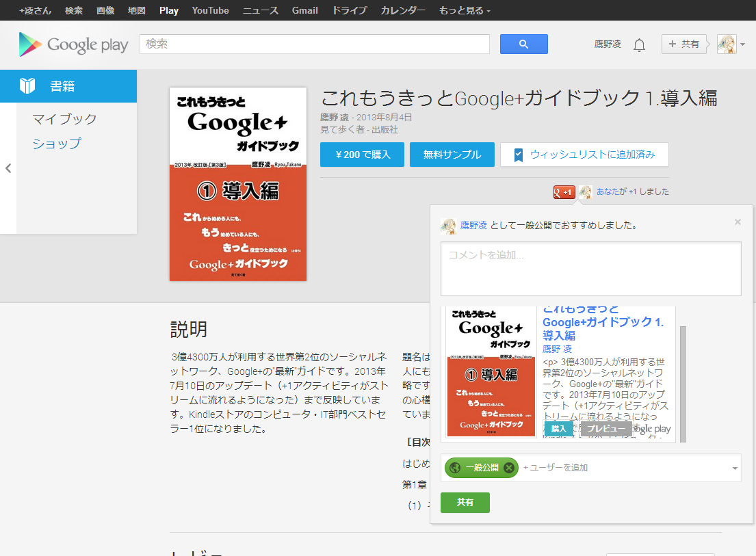This screenshot has height=556, width=756.
Task: Open the もっと見る menu in the top bar
Action: (465, 10)
